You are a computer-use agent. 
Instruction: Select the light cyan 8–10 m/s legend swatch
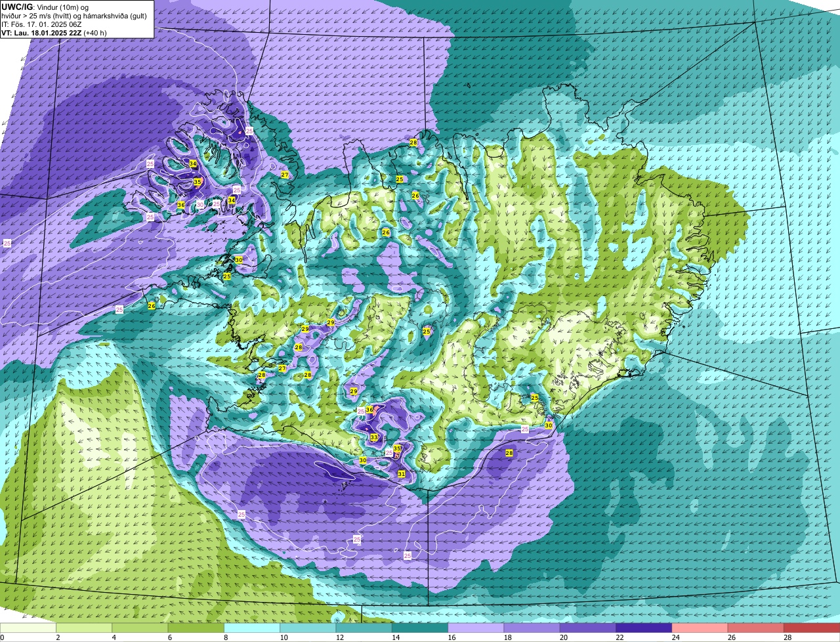(x=252, y=628)
